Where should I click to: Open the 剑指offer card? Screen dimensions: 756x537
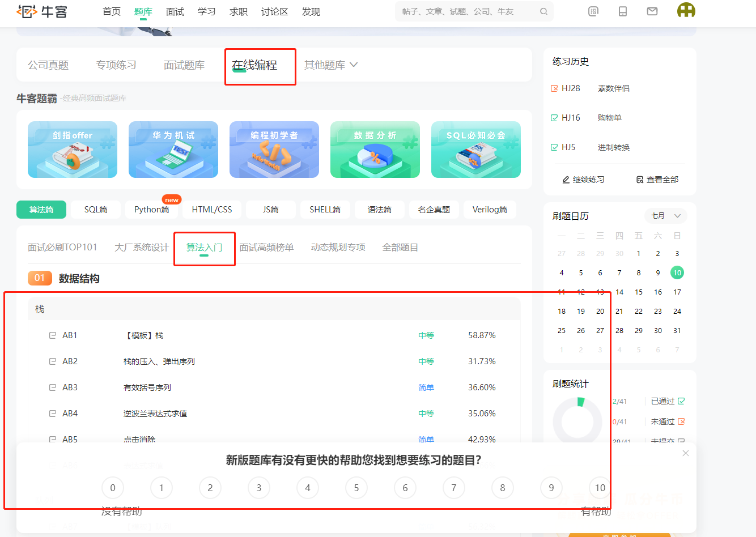coord(73,150)
